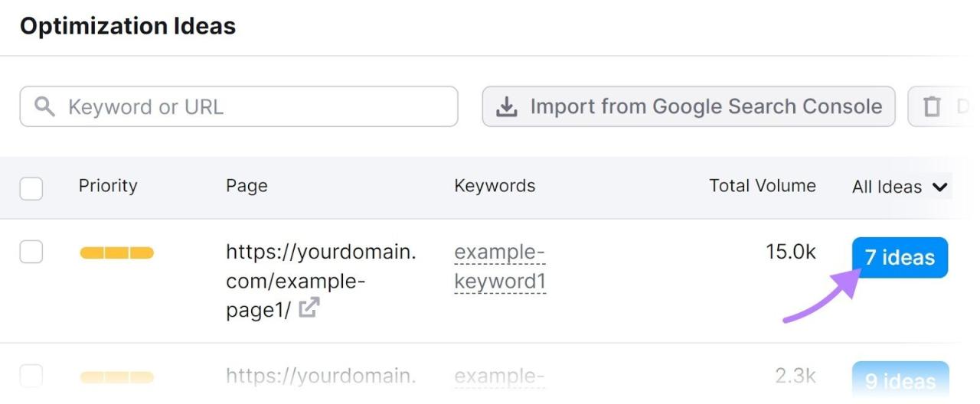
Task: Sort by the Total Volume column
Action: point(762,186)
